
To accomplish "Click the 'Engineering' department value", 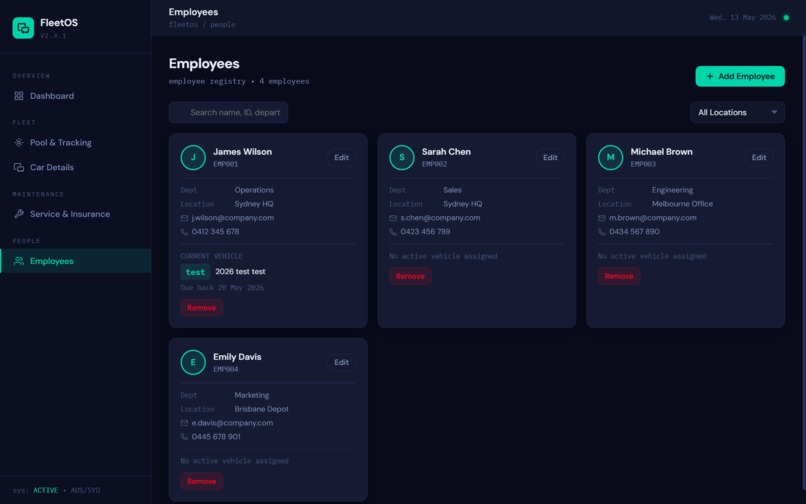I will point(672,190).
